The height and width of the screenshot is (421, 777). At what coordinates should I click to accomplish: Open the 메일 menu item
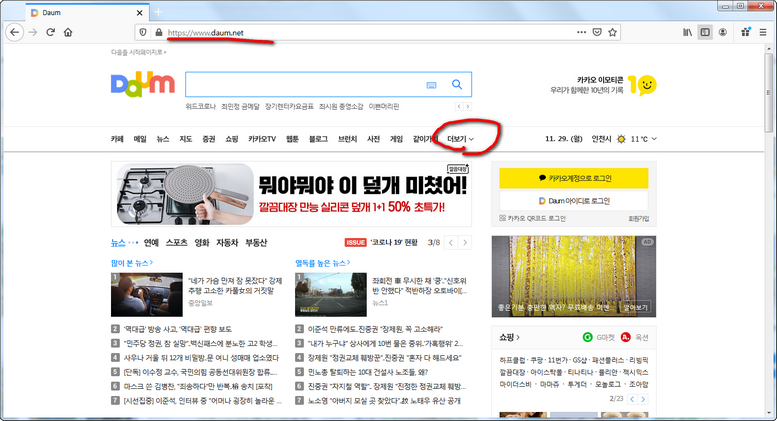(x=140, y=139)
